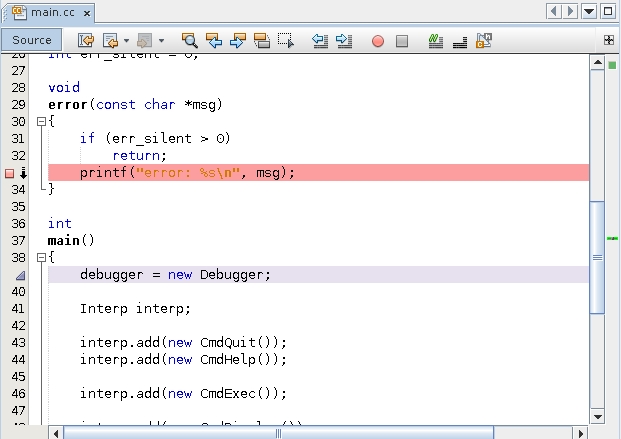Click the 'error' function name
Viewport: 621px width, 439px height.
pos(68,105)
